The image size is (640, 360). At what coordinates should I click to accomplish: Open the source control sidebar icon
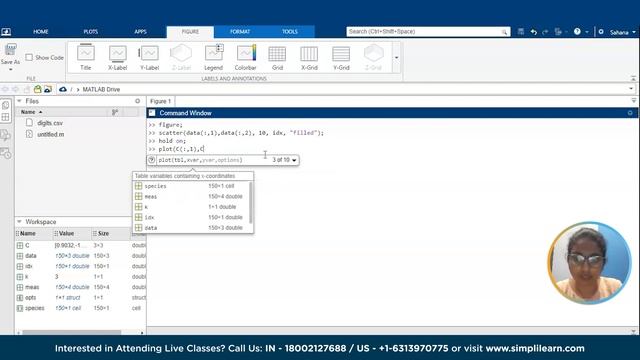[x=6, y=135]
